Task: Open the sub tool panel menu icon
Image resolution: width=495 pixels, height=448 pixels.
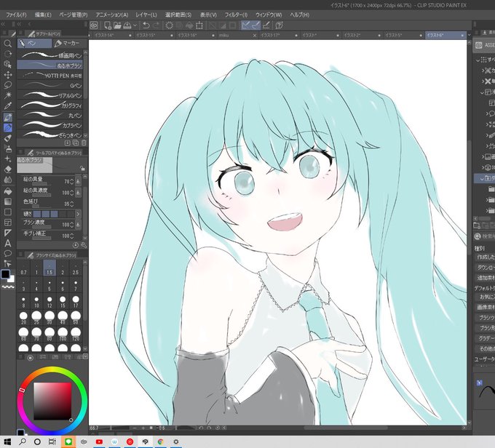Action: coord(20,33)
